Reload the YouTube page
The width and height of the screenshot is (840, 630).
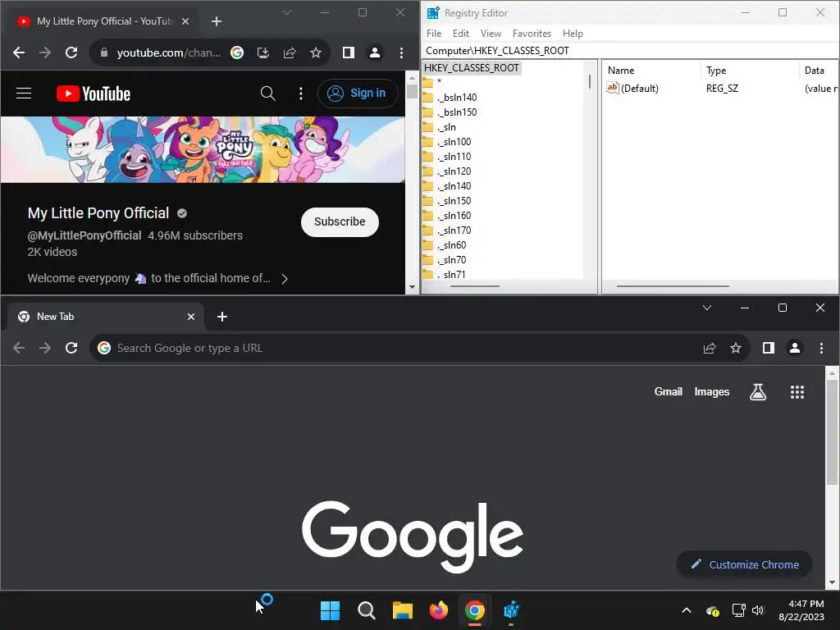[x=71, y=52]
